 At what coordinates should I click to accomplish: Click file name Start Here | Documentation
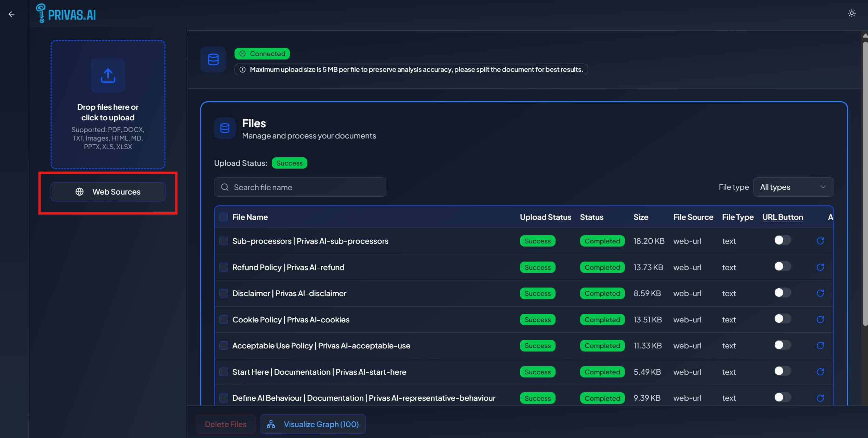pyautogui.click(x=319, y=372)
